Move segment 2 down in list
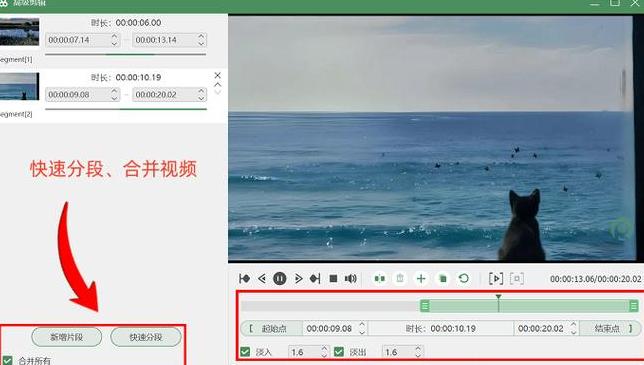The height and width of the screenshot is (365, 644). 218,92
